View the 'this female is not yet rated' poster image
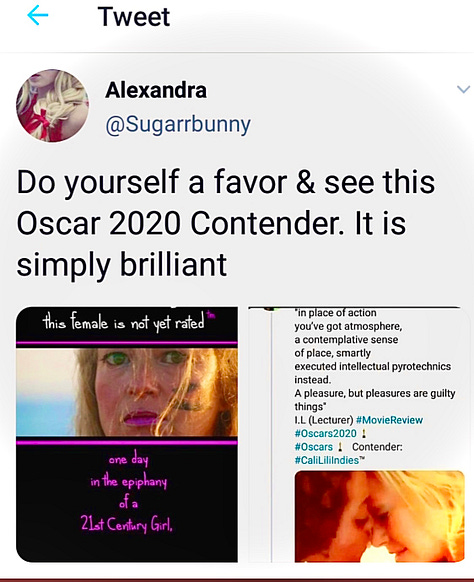This screenshot has height=582, width=474. click(127, 434)
